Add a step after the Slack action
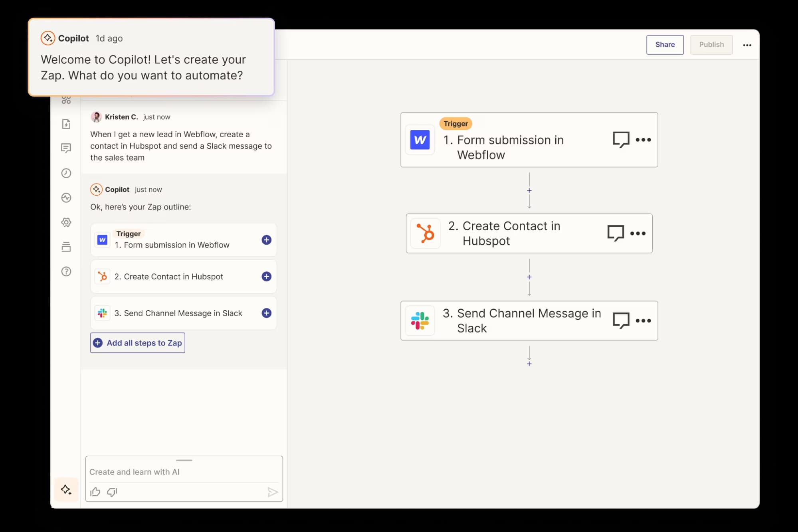Viewport: 798px width, 532px height. click(529, 364)
